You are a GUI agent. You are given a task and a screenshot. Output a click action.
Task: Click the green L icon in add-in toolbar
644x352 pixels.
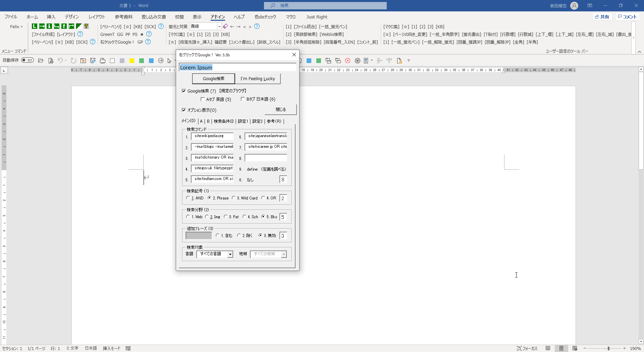(x=35, y=26)
